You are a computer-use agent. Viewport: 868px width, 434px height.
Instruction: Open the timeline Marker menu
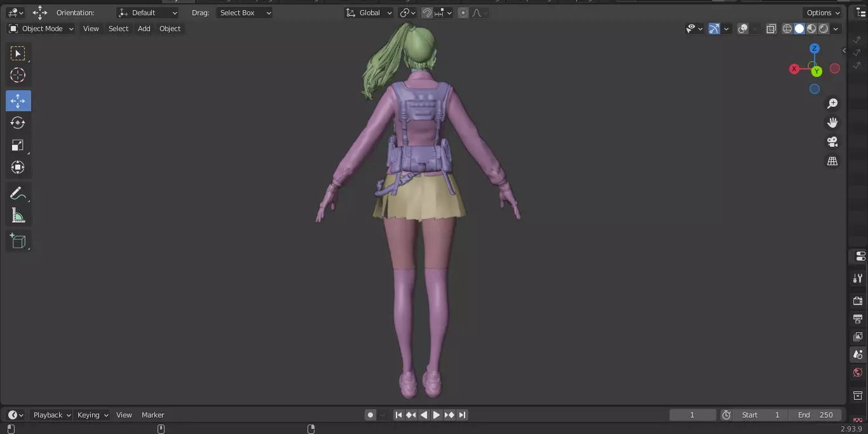pos(153,415)
